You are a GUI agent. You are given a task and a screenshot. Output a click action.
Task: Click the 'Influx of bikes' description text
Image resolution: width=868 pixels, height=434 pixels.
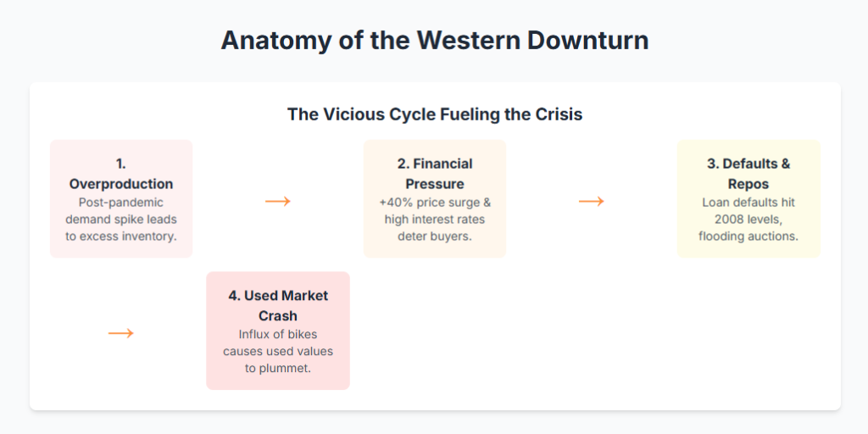click(x=278, y=334)
